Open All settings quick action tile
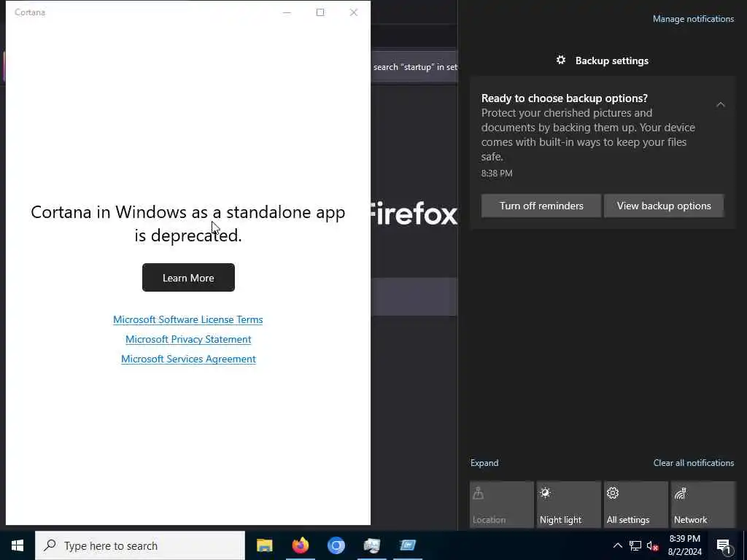Viewport: 747px width, 560px height. coord(636,505)
